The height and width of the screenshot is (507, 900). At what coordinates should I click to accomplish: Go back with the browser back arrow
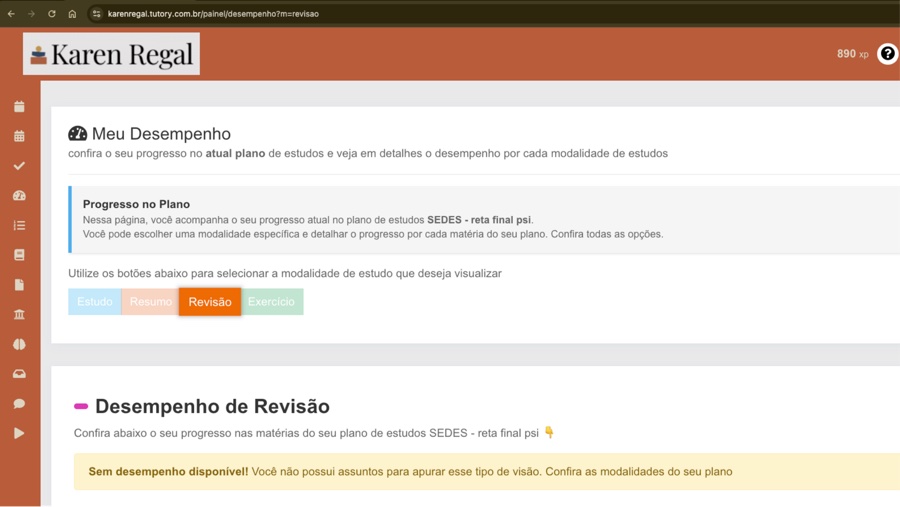tap(11, 14)
